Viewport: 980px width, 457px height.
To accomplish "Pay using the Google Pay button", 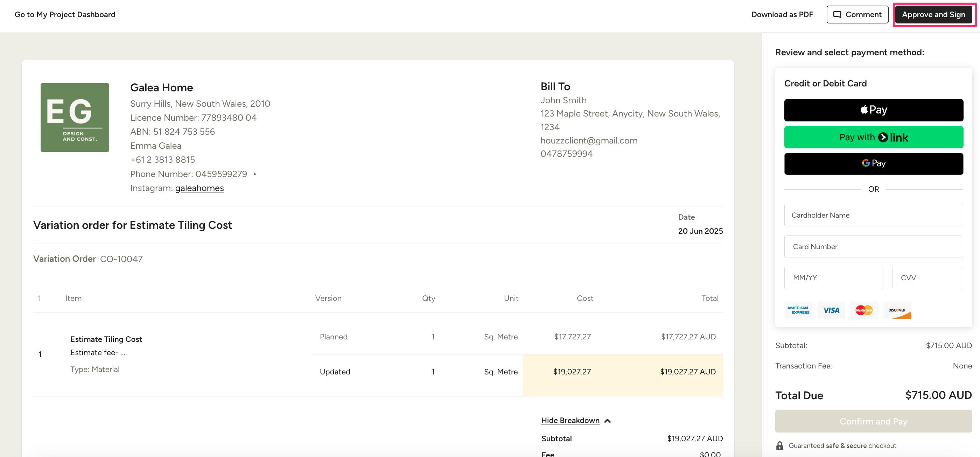I will pyautogui.click(x=874, y=163).
